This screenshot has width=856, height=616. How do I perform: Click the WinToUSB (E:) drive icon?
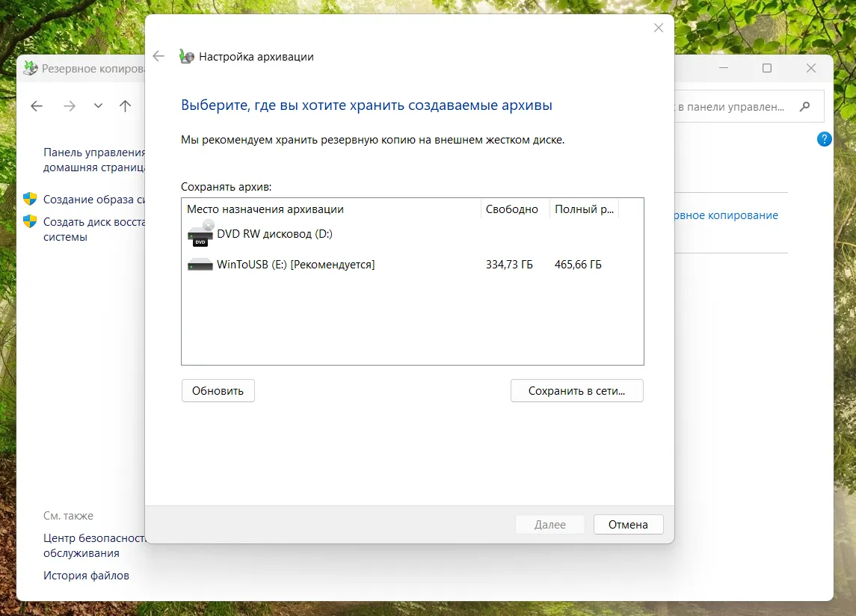(200, 265)
